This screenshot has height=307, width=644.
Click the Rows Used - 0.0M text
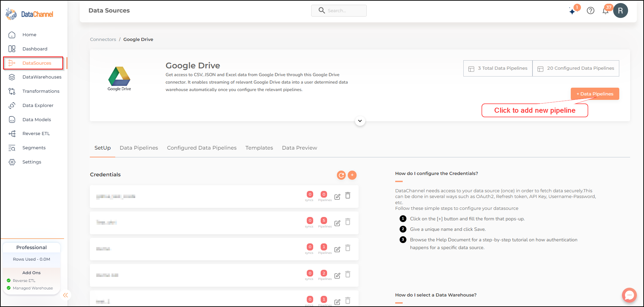click(32, 259)
